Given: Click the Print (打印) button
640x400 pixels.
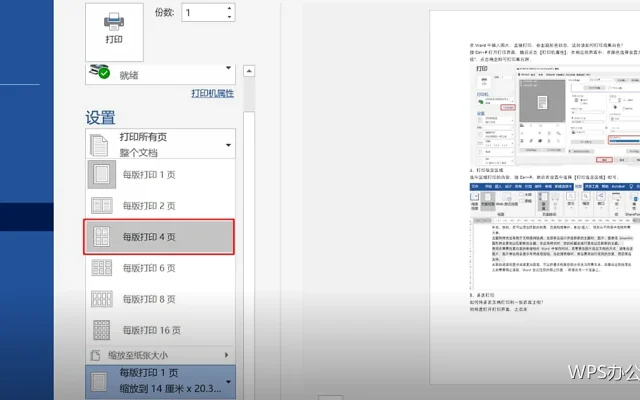Looking at the screenshot, I should (114, 32).
